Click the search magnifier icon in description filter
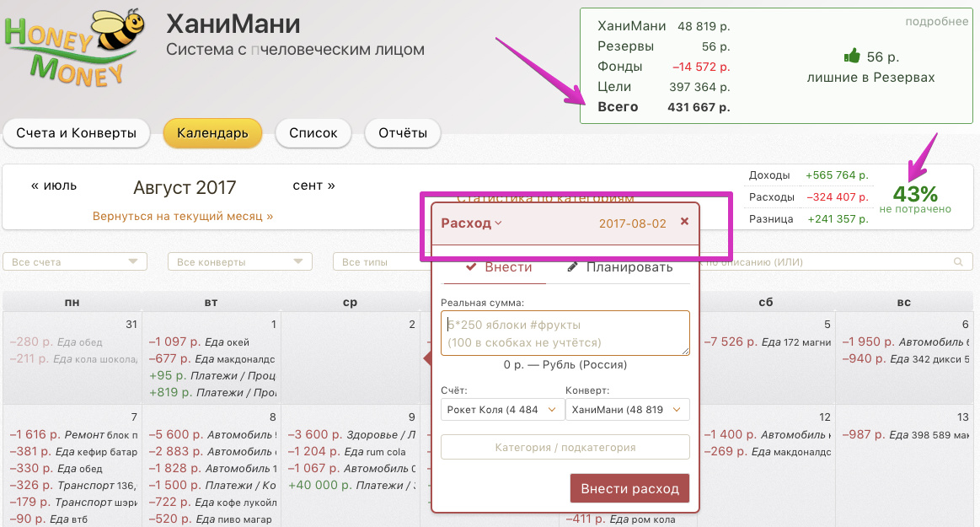The width and height of the screenshot is (980, 527). point(957,262)
